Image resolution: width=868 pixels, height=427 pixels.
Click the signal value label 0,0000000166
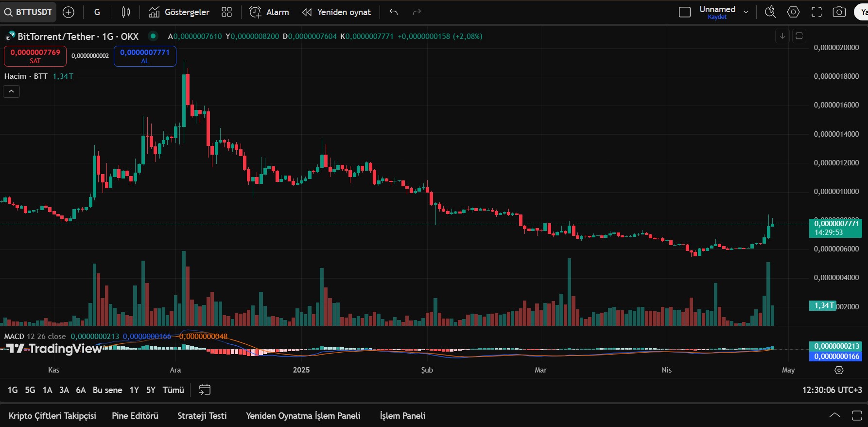[835, 356]
